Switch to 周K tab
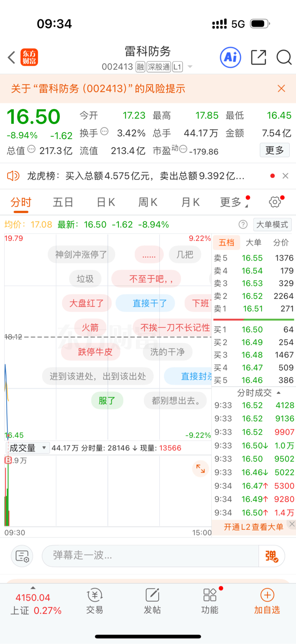296x644 pixels. click(x=148, y=202)
